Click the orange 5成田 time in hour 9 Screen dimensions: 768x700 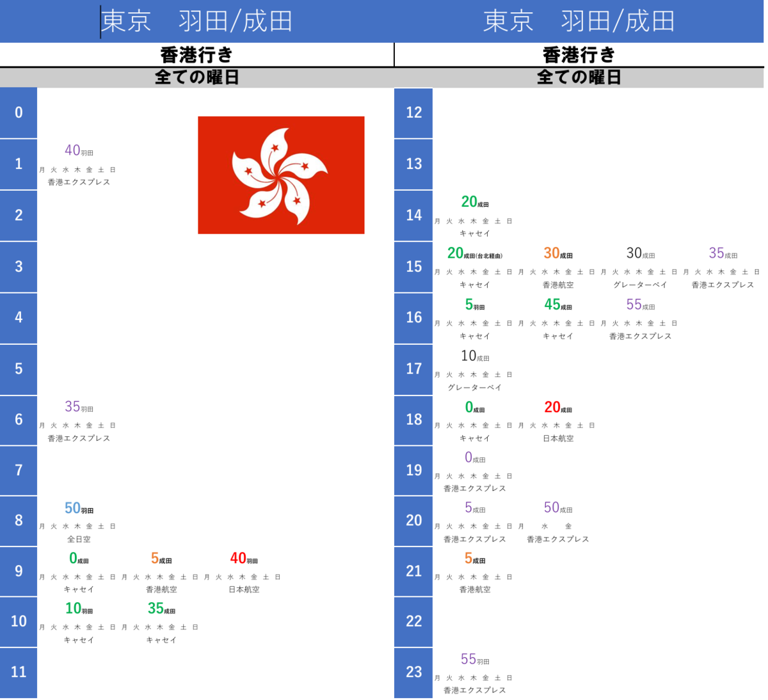[x=161, y=559]
